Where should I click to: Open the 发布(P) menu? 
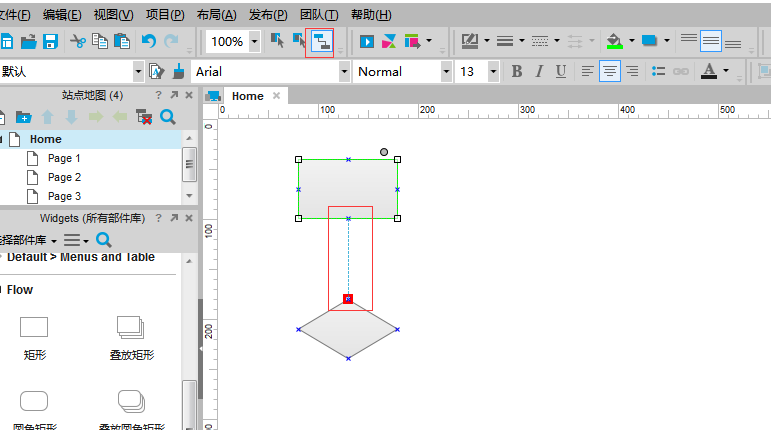[x=267, y=15]
